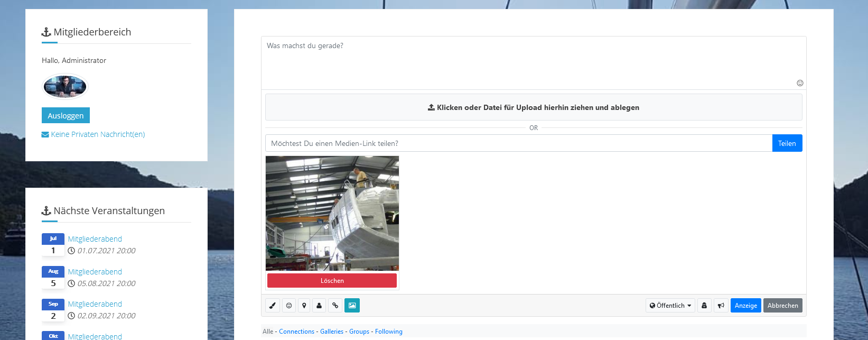Click the spy anonymous-post icon
Viewport: 868px width, 340px height.
(704, 306)
